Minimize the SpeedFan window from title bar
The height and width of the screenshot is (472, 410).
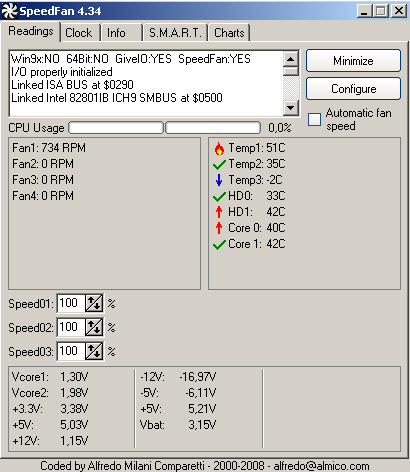pyautogui.click(x=364, y=11)
